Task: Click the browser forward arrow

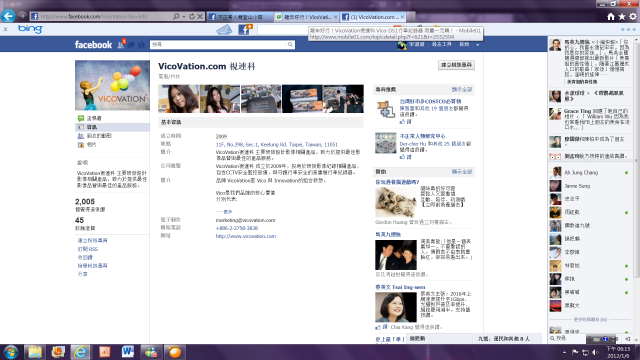Action: coord(22,16)
